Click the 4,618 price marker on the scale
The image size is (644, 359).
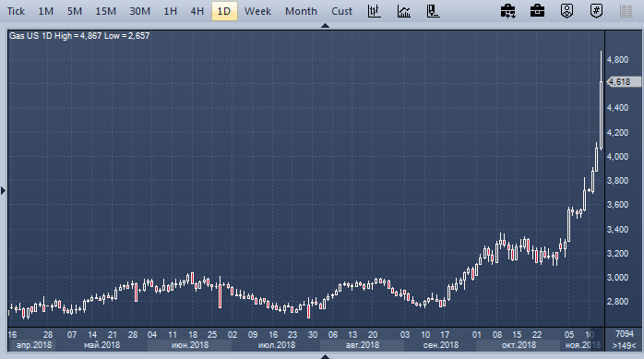click(624, 82)
